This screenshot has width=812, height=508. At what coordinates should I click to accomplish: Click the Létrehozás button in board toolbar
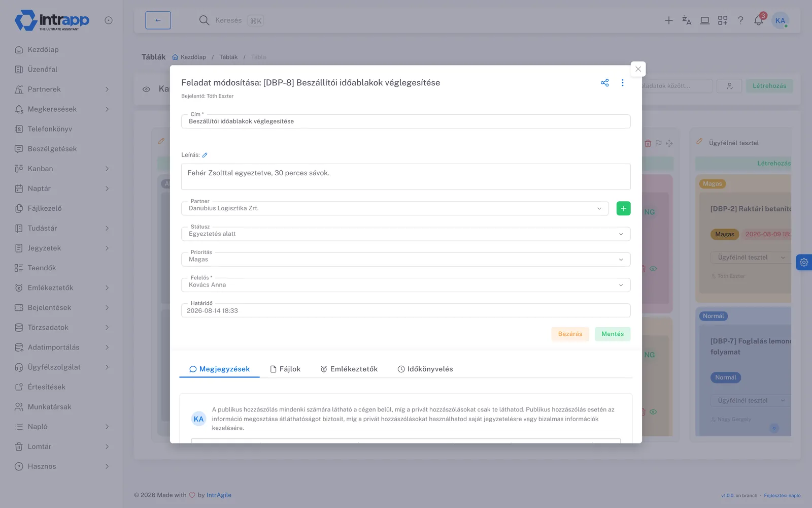tap(769, 86)
